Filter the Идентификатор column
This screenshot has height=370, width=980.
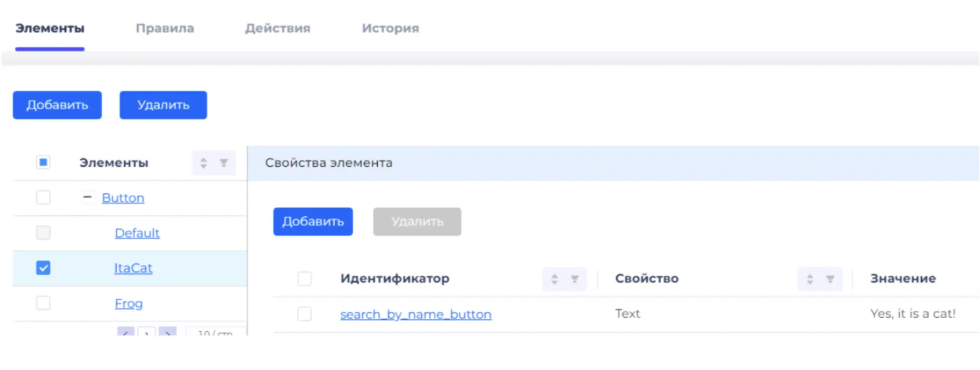click(x=574, y=279)
